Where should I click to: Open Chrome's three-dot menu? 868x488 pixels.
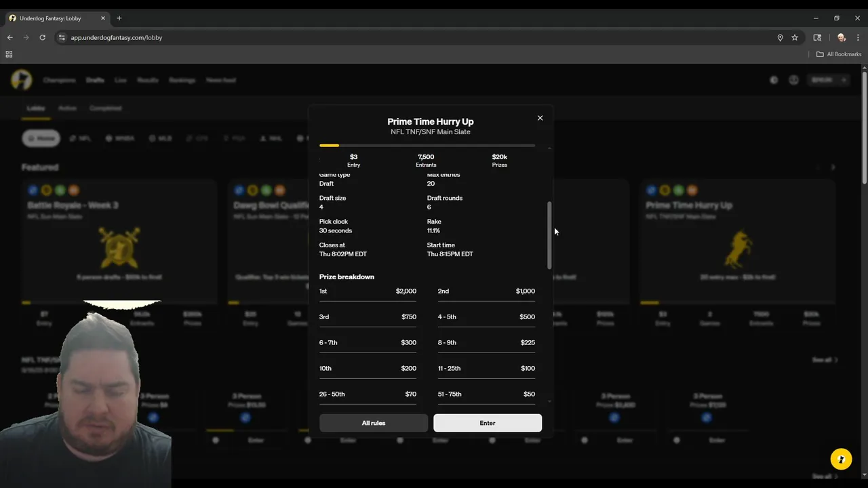858,37
